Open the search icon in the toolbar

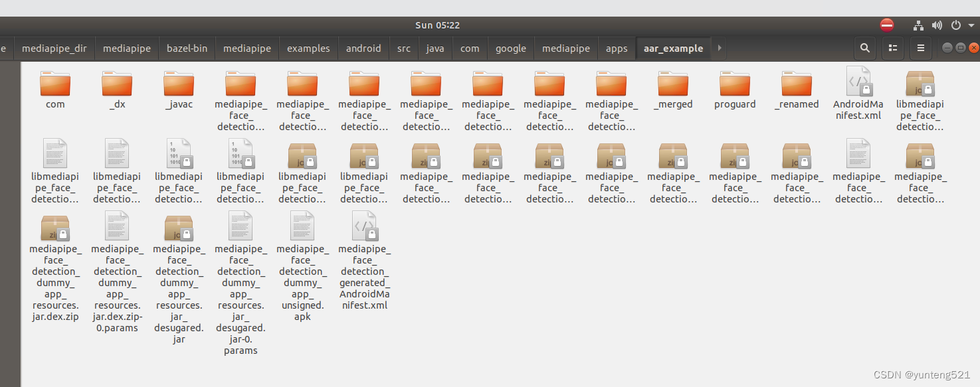[864, 48]
